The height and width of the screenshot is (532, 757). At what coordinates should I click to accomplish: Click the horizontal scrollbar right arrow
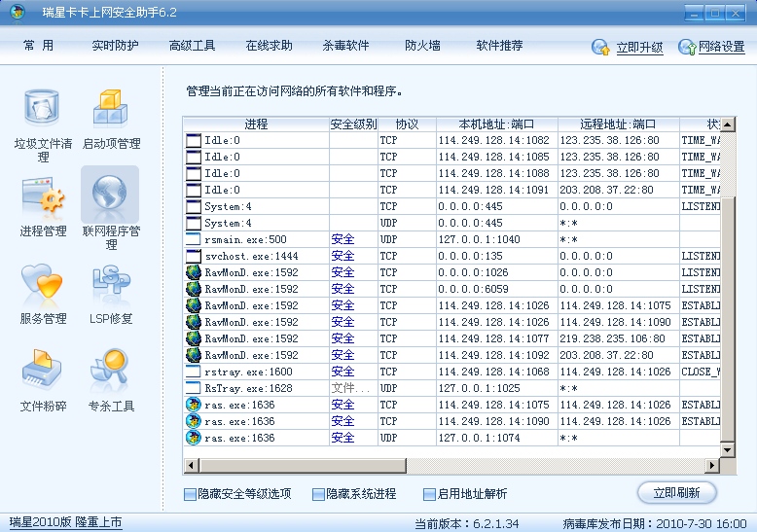point(711,466)
